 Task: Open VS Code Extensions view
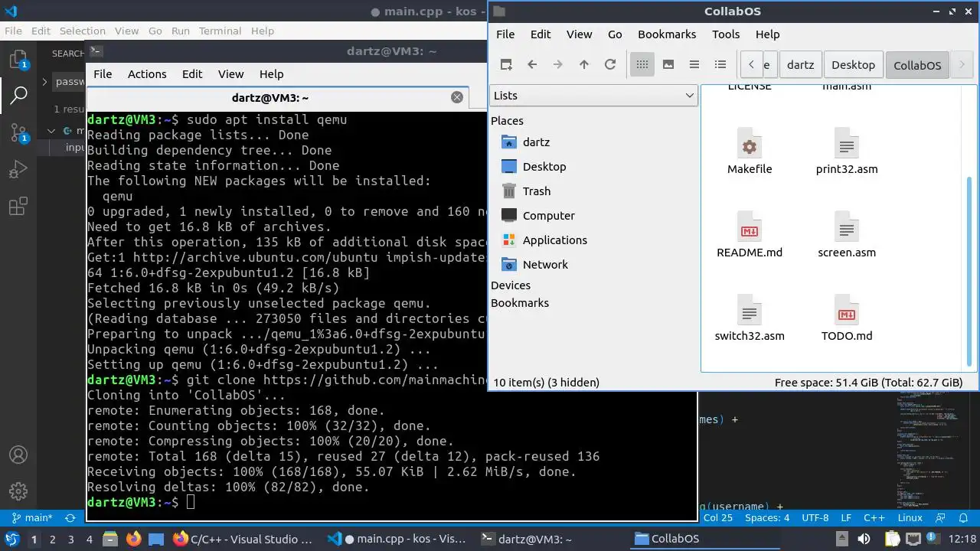(18, 206)
